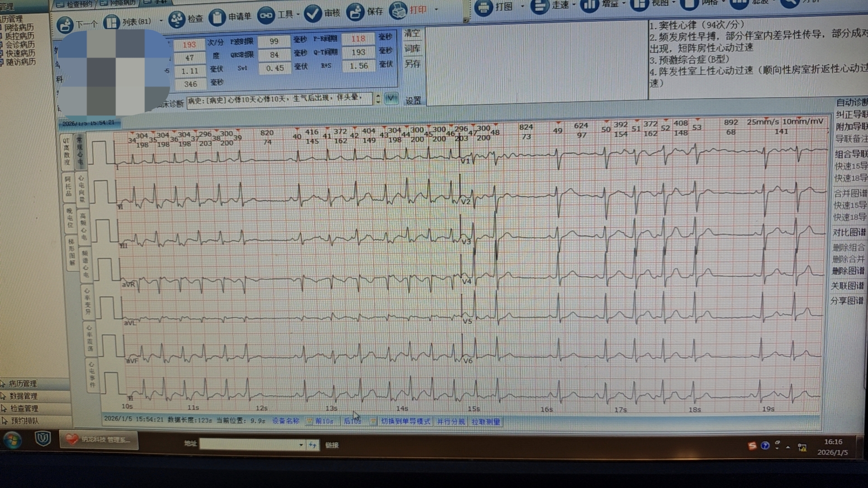Click the 切换到单导模式 link

click(x=405, y=421)
